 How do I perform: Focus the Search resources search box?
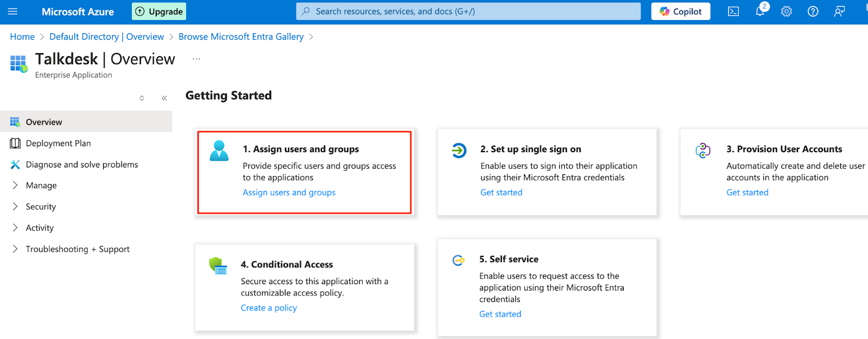point(468,11)
